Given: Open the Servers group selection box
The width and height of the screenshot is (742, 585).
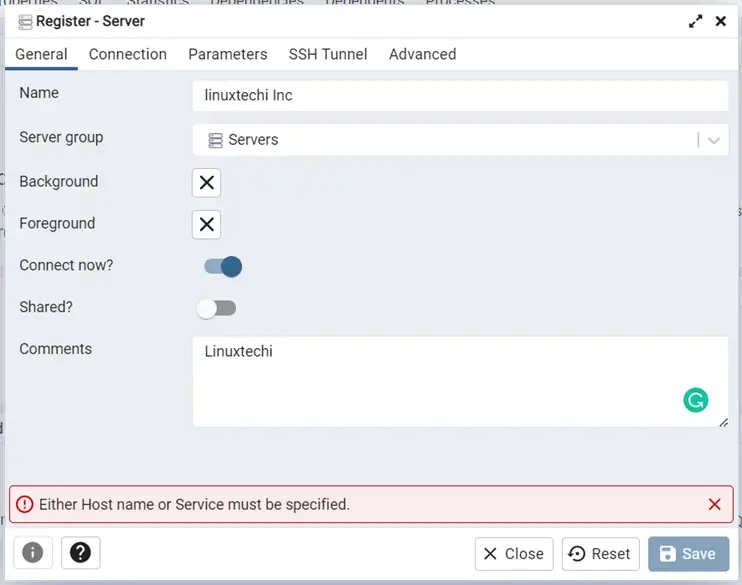Looking at the screenshot, I should pyautogui.click(x=445, y=140).
